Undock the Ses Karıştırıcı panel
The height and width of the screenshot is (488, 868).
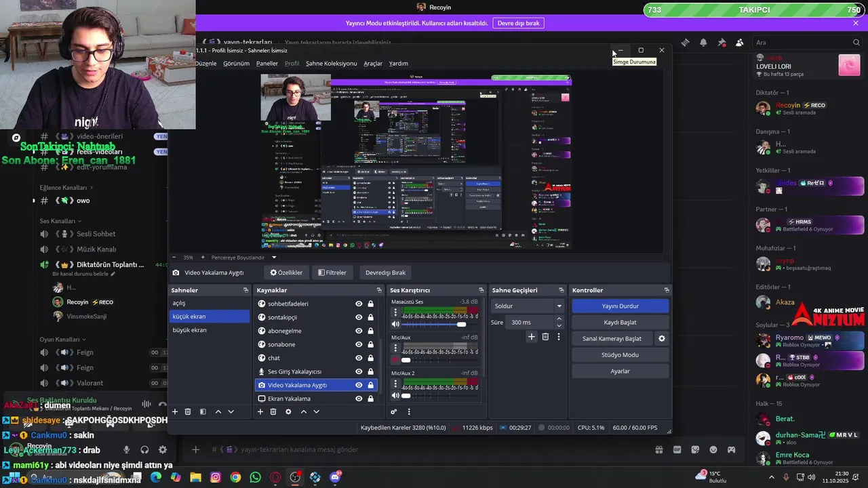481,290
